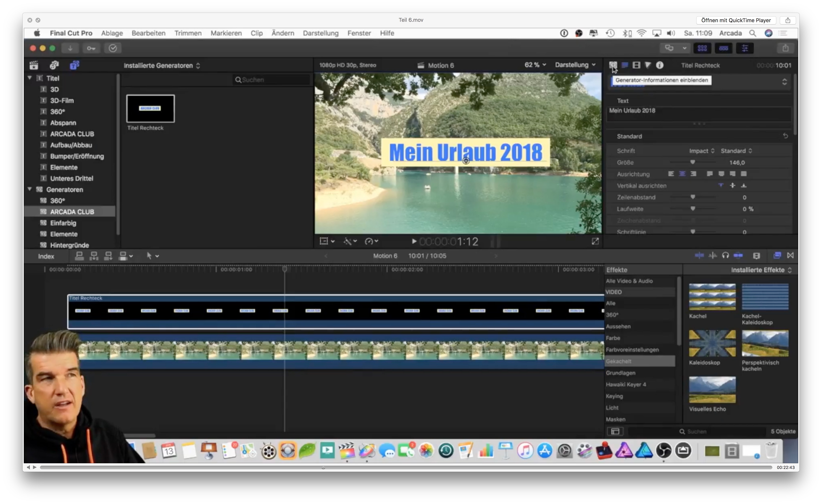
Task: Collapse the Generatoren category tree
Action: 30,189
